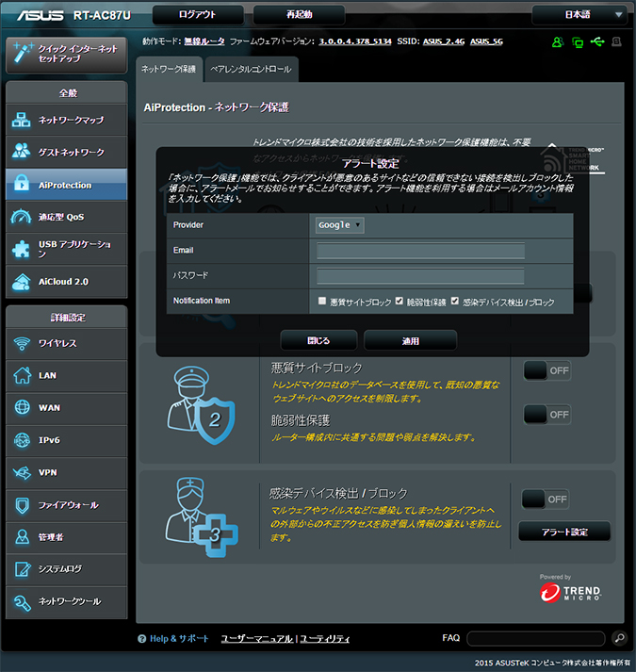Screen dimensions: 636x672
Task: Click the 再起動 button
Action: [299, 15]
